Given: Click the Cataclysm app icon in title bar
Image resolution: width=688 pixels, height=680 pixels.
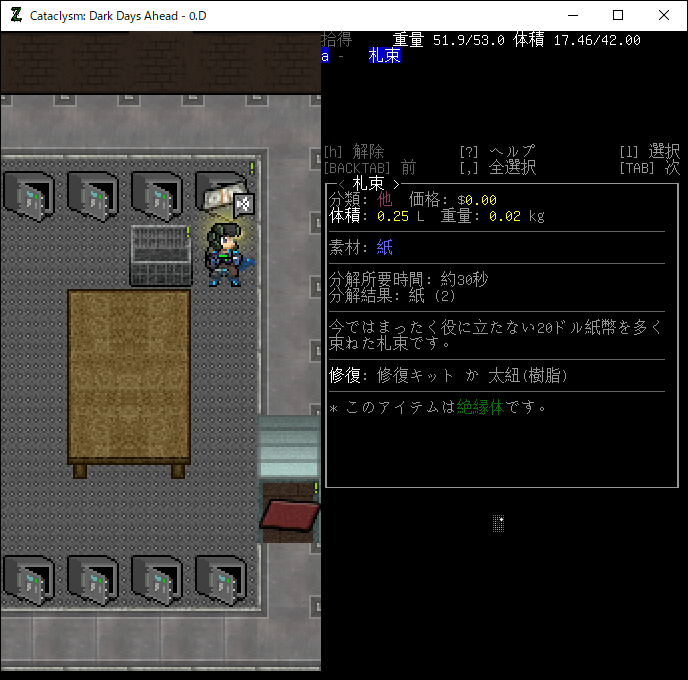Looking at the screenshot, I should [16, 16].
